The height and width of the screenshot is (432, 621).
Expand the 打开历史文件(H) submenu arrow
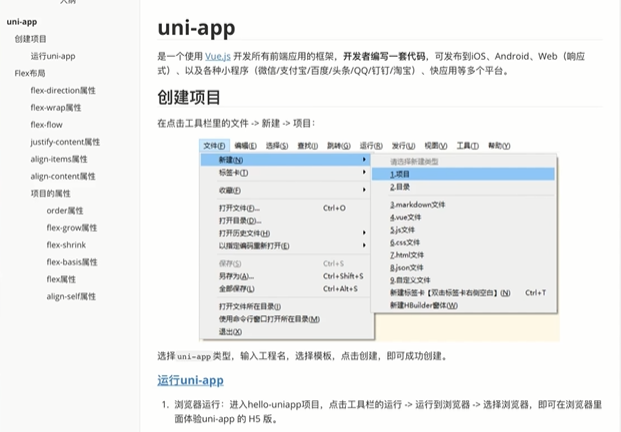tap(364, 233)
